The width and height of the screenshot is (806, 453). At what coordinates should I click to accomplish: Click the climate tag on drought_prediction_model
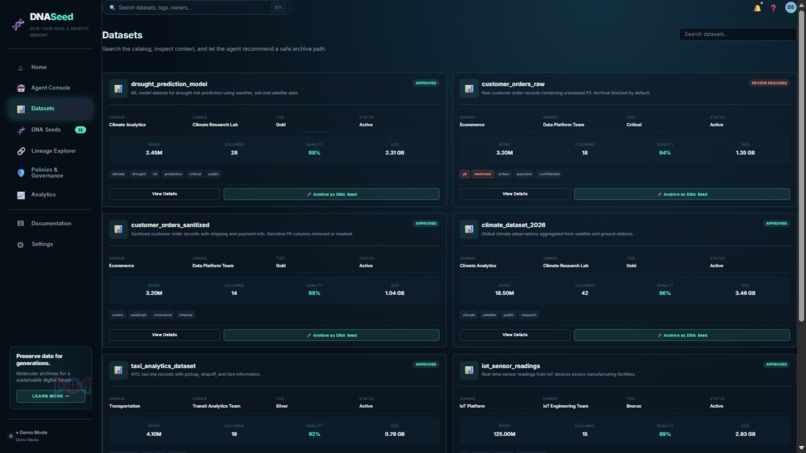pyautogui.click(x=118, y=174)
